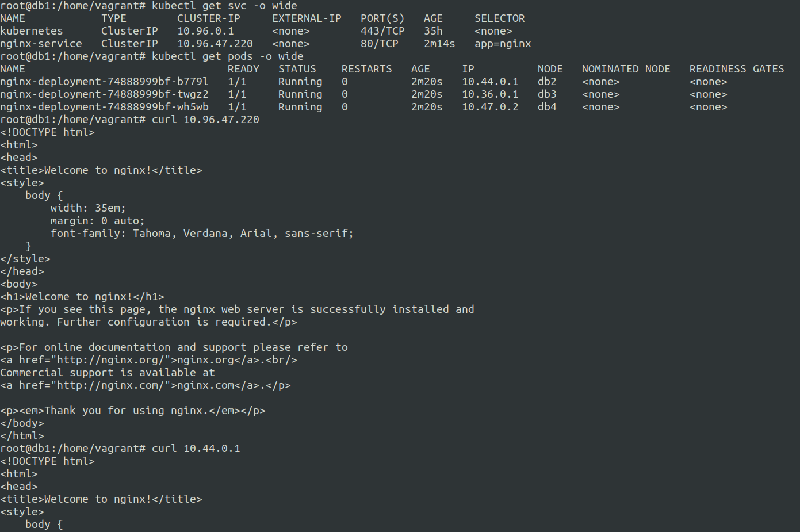Click the NOMINATED NODE column header

pos(626,69)
